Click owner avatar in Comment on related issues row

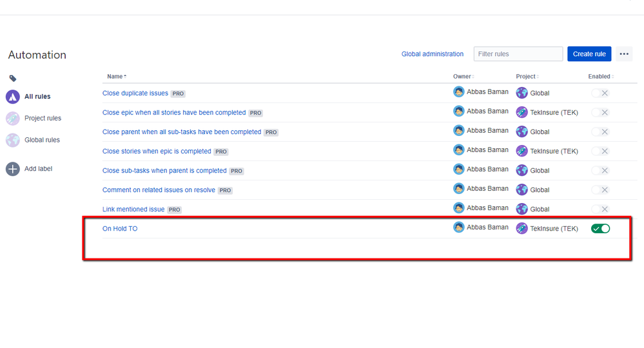[459, 188]
